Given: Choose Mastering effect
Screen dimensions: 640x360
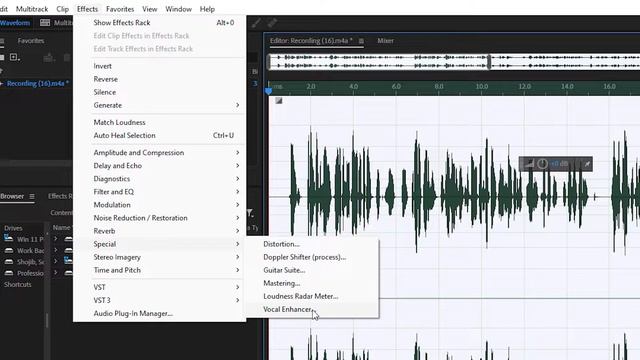Looking at the screenshot, I should [x=313, y=283].
